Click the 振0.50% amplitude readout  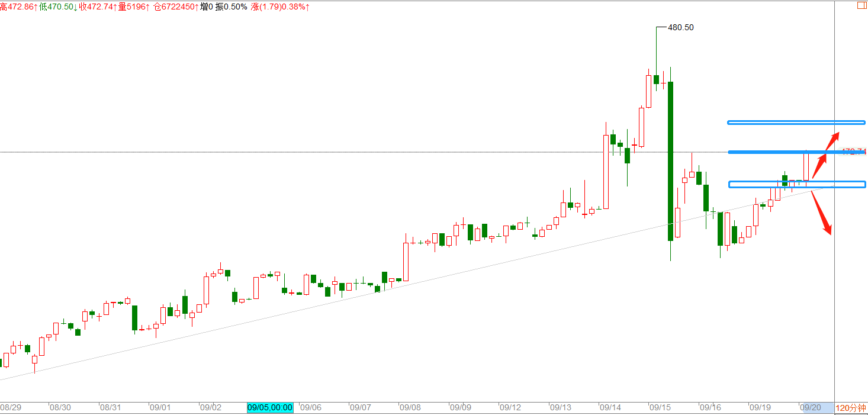(x=232, y=7)
